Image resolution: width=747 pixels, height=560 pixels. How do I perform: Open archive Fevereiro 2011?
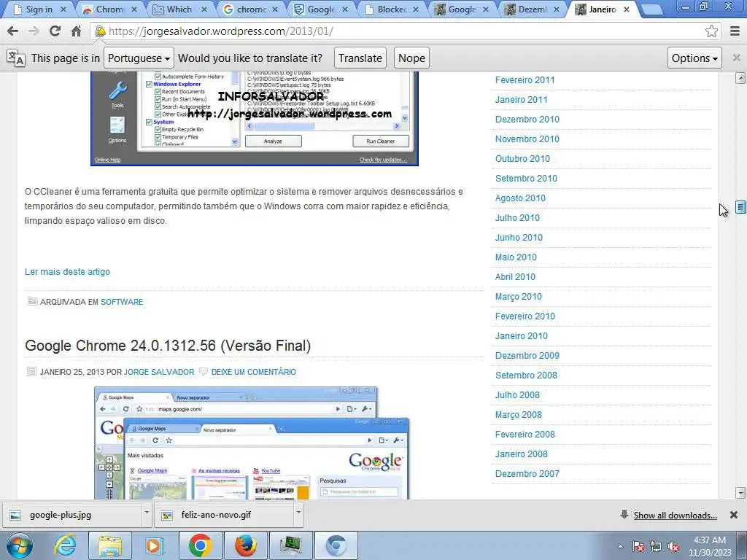pos(525,80)
